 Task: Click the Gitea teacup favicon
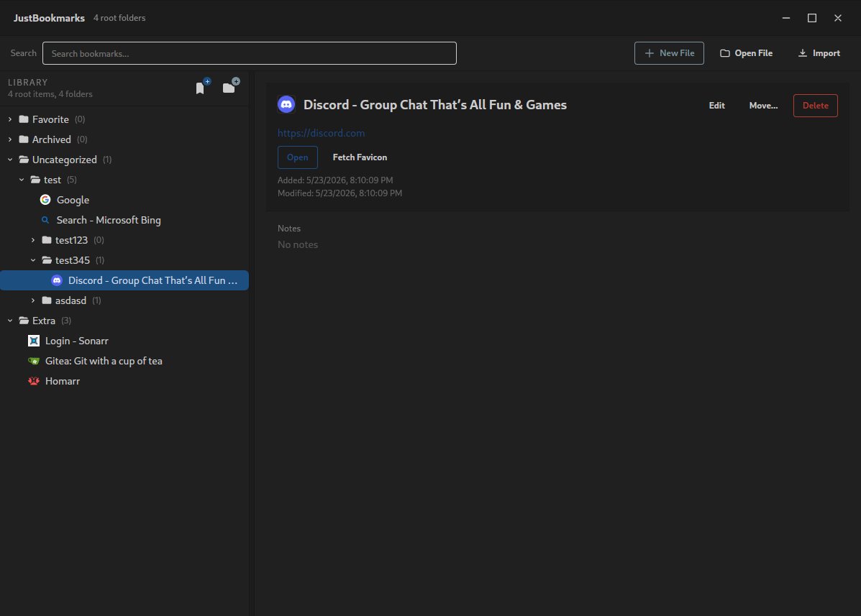tap(34, 361)
